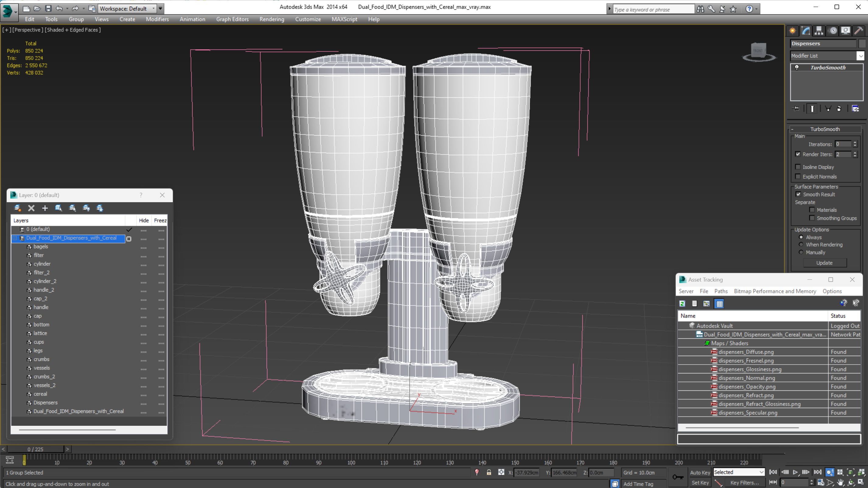Open the Rendering menu
The height and width of the screenshot is (488, 868).
pyautogui.click(x=272, y=19)
